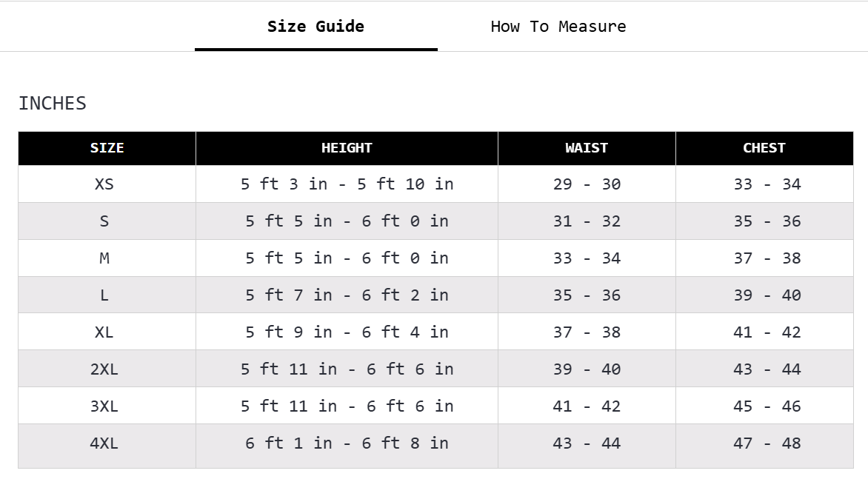Click the 3XL size label

(x=104, y=406)
